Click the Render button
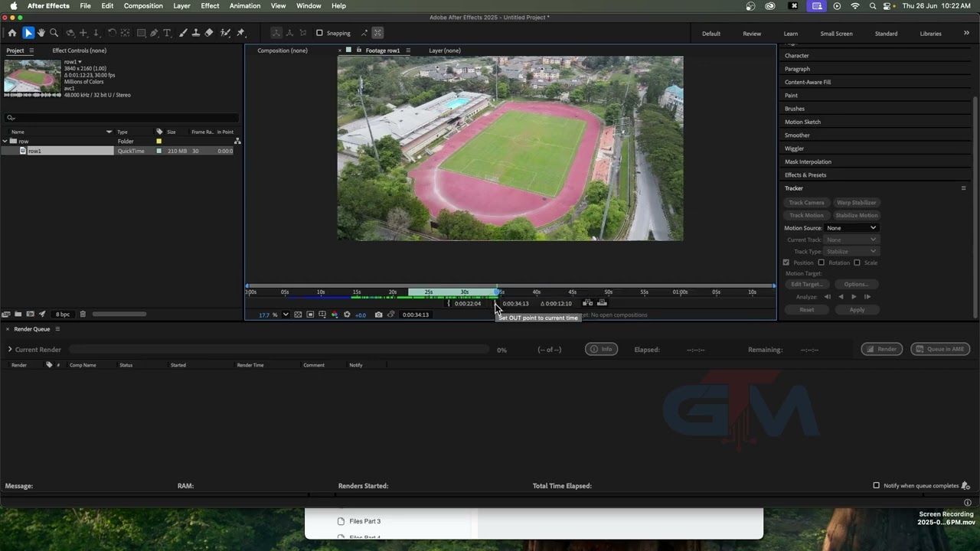This screenshot has height=551, width=980. (x=882, y=349)
